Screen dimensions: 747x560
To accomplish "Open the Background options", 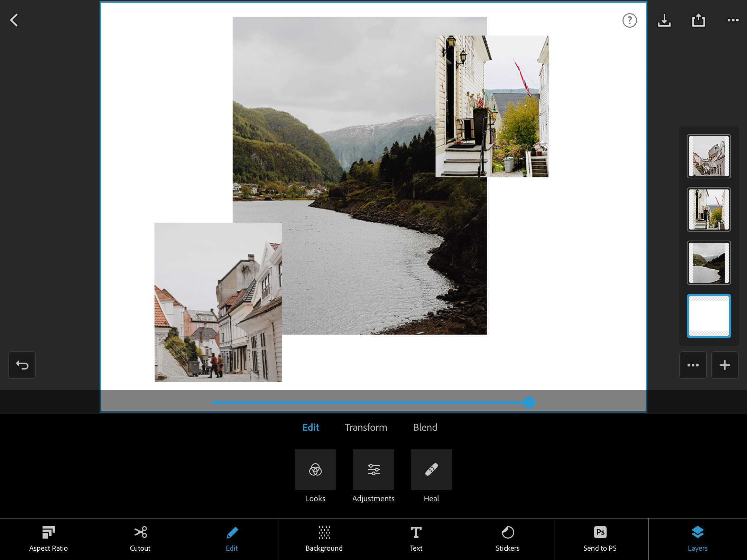I will coord(324,539).
